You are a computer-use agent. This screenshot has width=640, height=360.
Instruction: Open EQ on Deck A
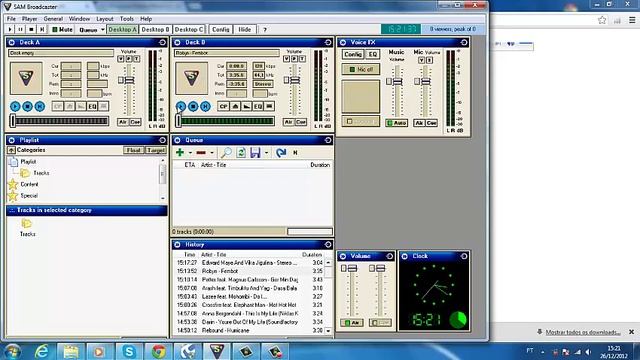click(x=92, y=107)
